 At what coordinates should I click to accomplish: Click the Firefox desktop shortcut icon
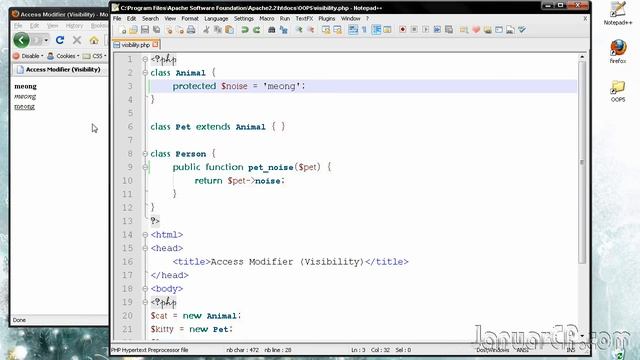tap(618, 51)
